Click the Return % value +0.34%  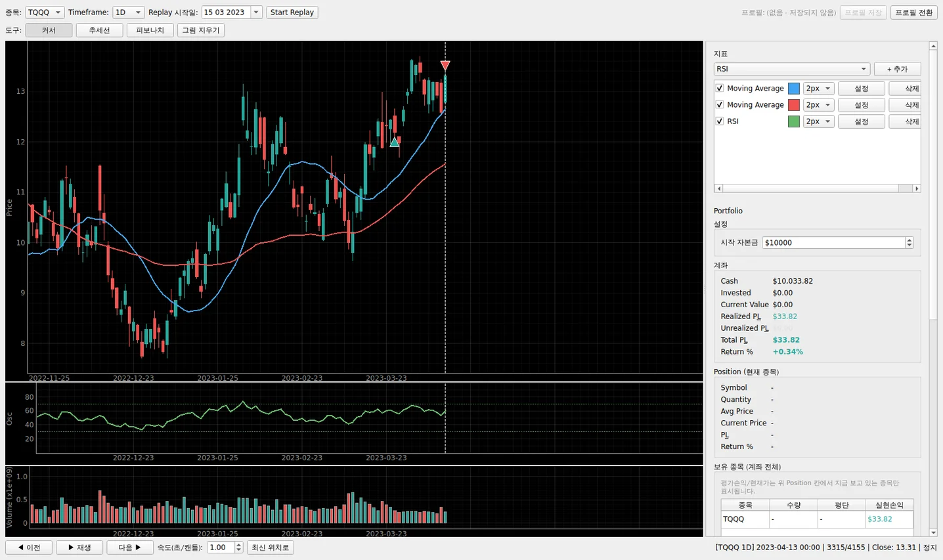coord(788,352)
